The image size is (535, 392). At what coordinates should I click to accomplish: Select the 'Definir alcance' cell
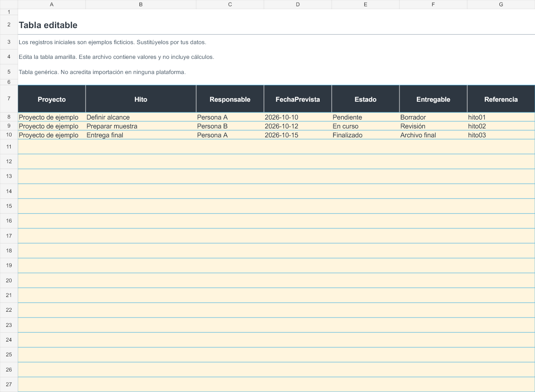[x=141, y=117]
